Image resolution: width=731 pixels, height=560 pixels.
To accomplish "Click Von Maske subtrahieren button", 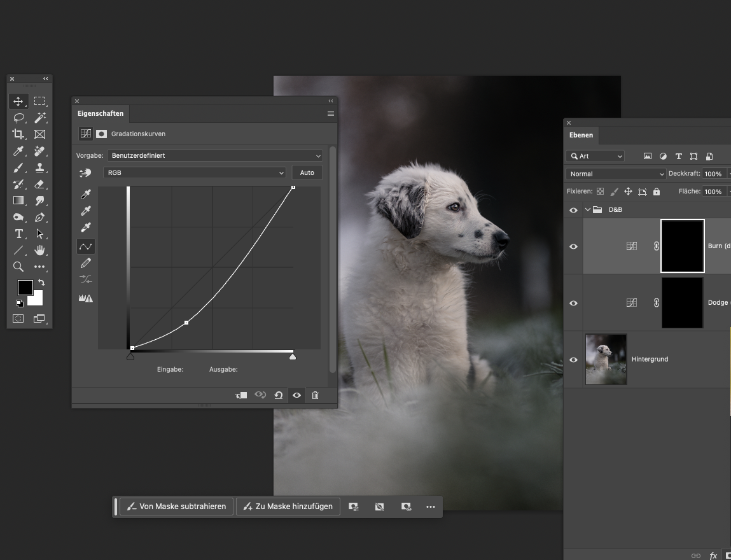I will click(x=176, y=507).
